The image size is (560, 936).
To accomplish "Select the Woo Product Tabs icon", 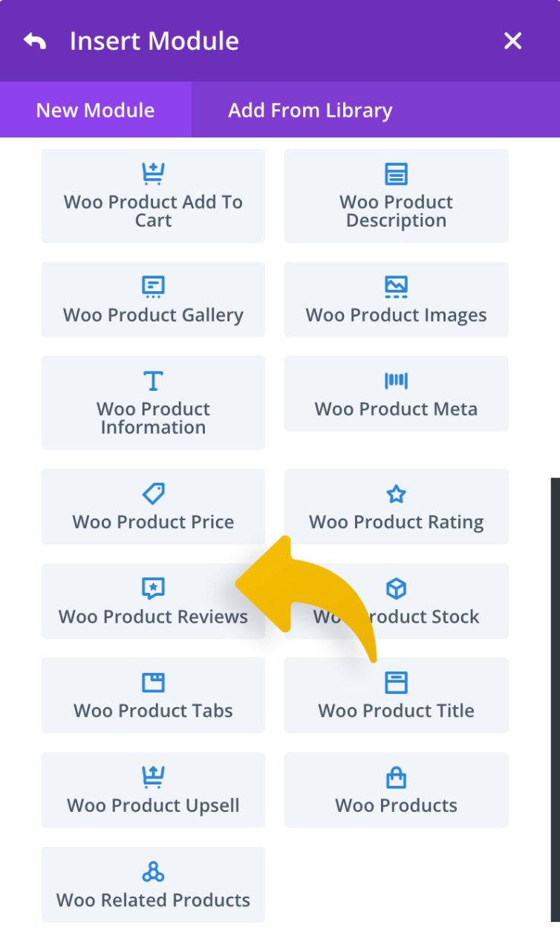I will pyautogui.click(x=153, y=682).
